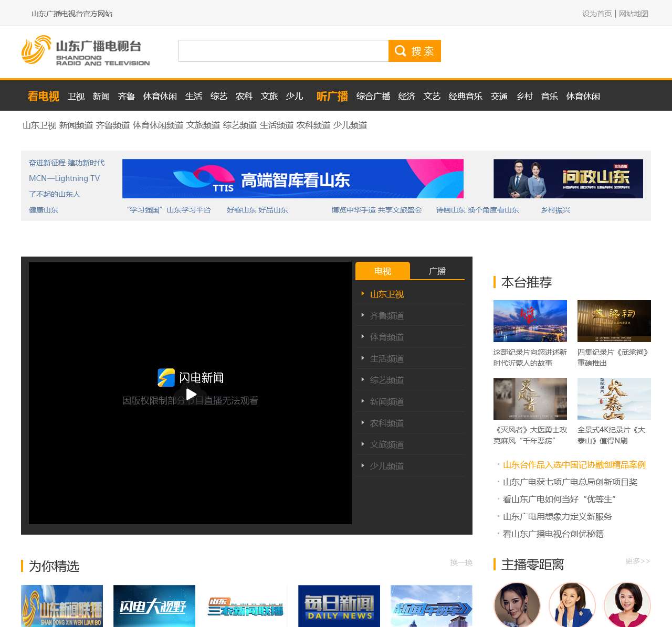The image size is (672, 627).
Task: Select 综艺频道 from the channel list
Action: [387, 380]
